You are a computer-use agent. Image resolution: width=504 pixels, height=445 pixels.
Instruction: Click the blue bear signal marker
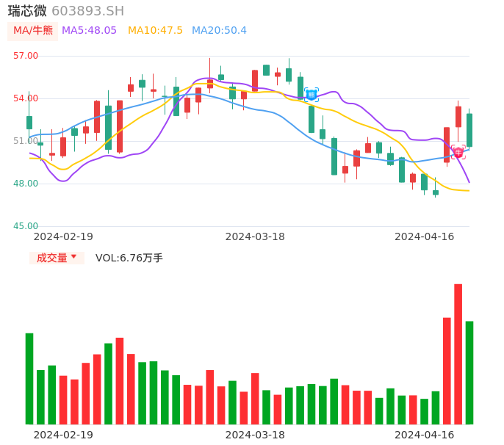pyautogui.click(x=312, y=95)
